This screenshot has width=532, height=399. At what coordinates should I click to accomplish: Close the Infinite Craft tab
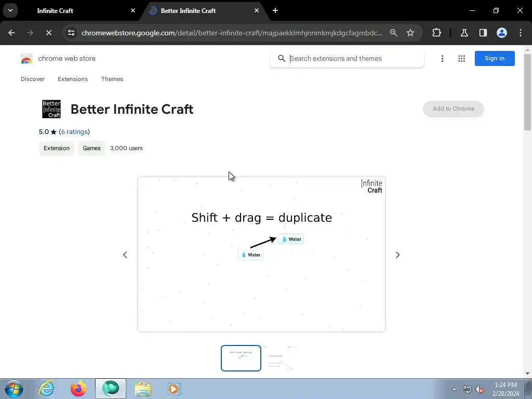(133, 10)
